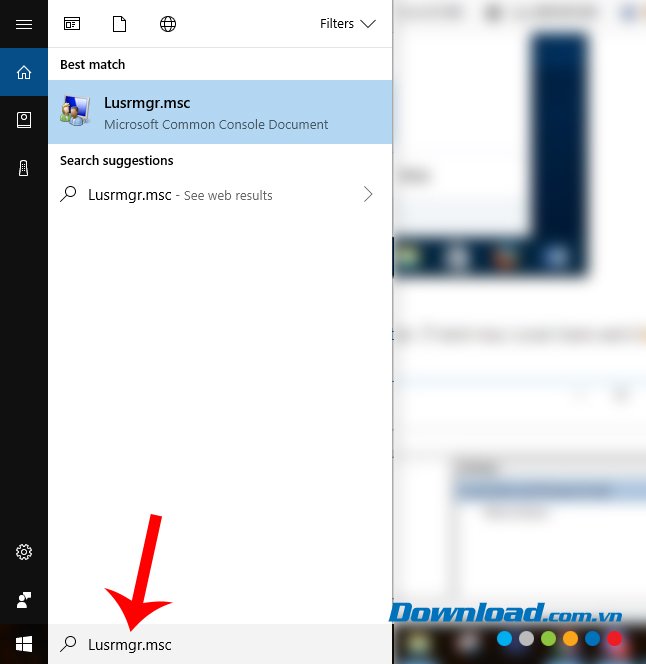Open the Feedback person icon
Viewport: 646px width, 664px height.
click(24, 600)
